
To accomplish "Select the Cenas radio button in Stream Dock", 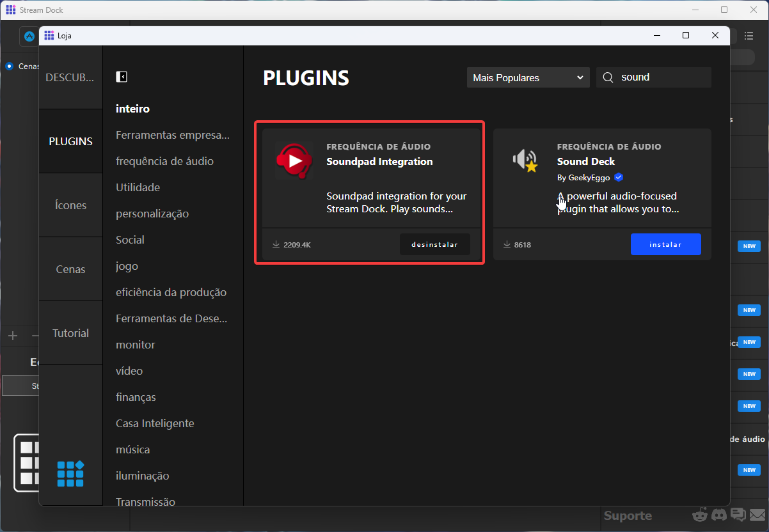I will coord(9,66).
